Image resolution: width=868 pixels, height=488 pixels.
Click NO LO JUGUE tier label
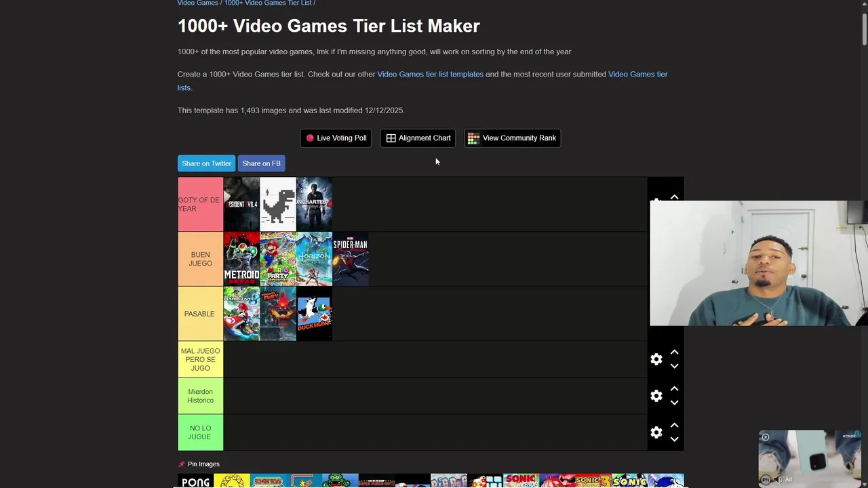tap(200, 432)
